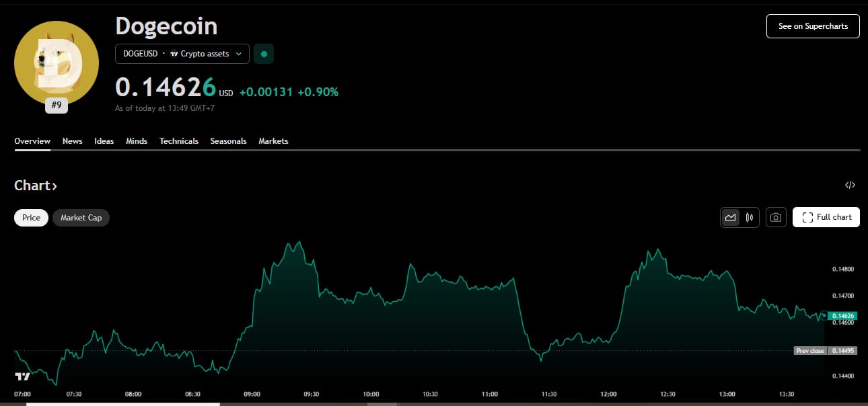
Task: Click the Prev close 0.14495 price label
Action: click(x=826, y=350)
